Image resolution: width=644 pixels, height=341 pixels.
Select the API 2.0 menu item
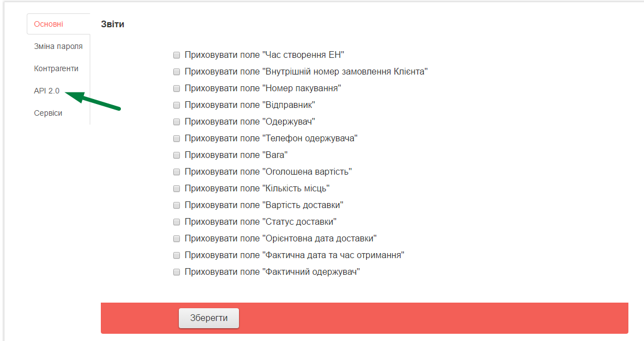[47, 91]
